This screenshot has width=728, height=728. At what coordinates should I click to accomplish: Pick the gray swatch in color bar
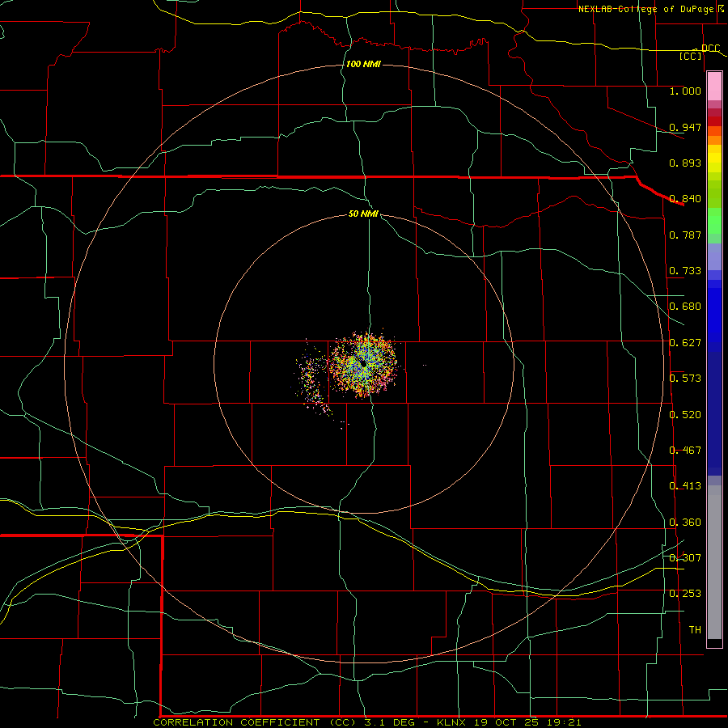pos(714,562)
